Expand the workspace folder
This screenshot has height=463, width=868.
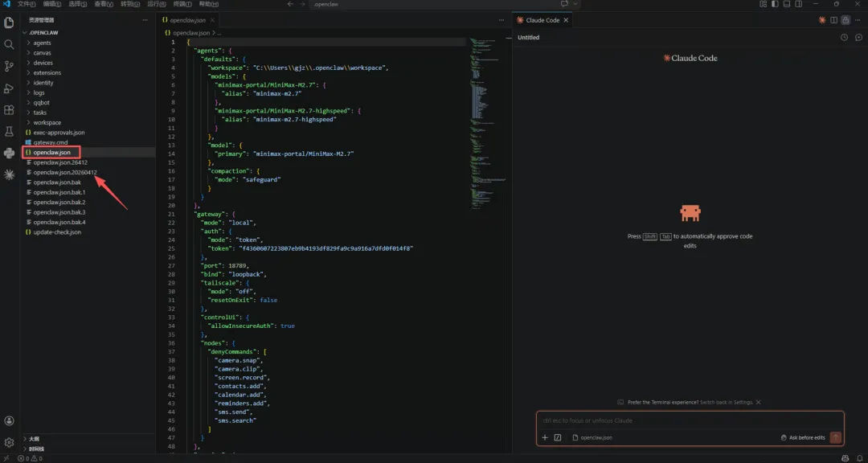coord(88,122)
